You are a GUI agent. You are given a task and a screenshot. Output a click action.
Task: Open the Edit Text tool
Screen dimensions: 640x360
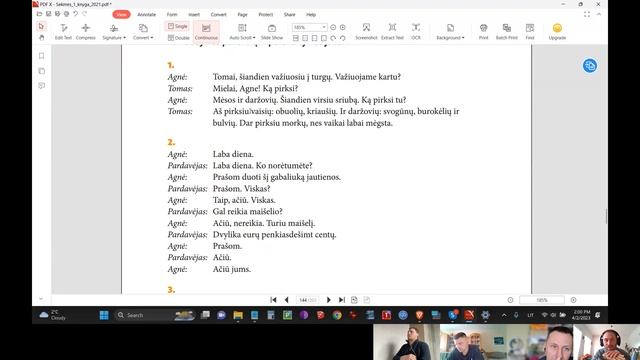63,31
